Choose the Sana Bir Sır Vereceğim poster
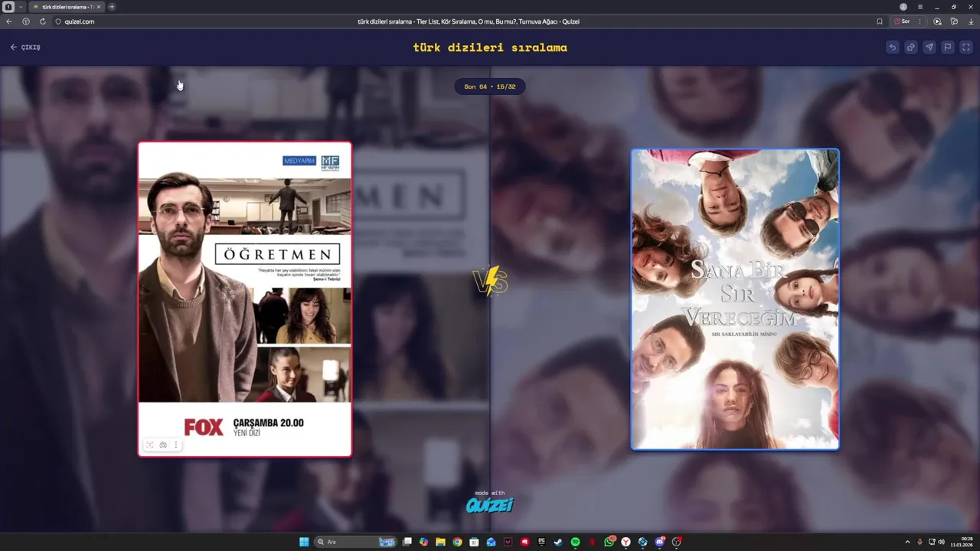The height and width of the screenshot is (551, 980). pos(735,299)
